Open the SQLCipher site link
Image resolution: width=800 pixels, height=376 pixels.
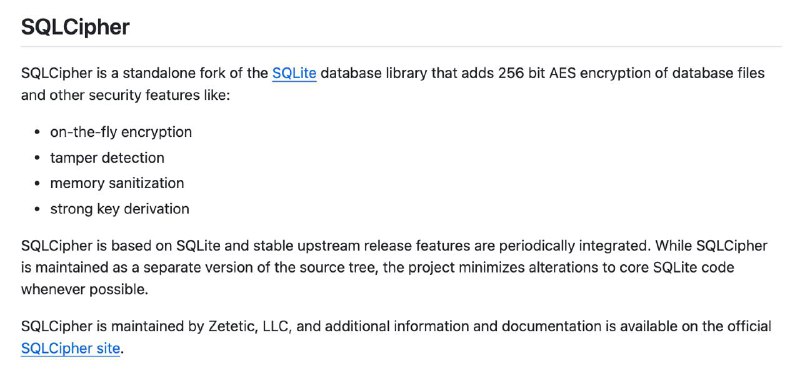click(x=70, y=349)
